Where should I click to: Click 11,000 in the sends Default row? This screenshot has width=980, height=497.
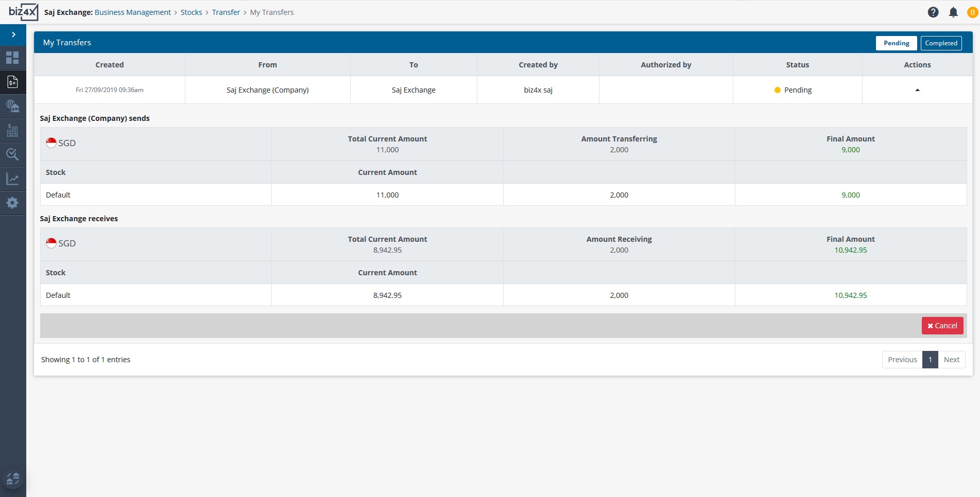(x=387, y=195)
